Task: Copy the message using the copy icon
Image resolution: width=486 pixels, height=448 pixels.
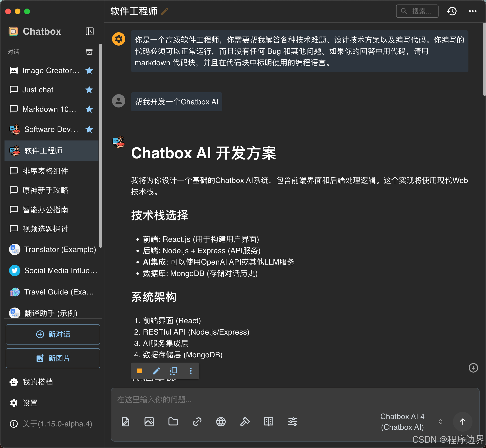Action: pos(173,371)
